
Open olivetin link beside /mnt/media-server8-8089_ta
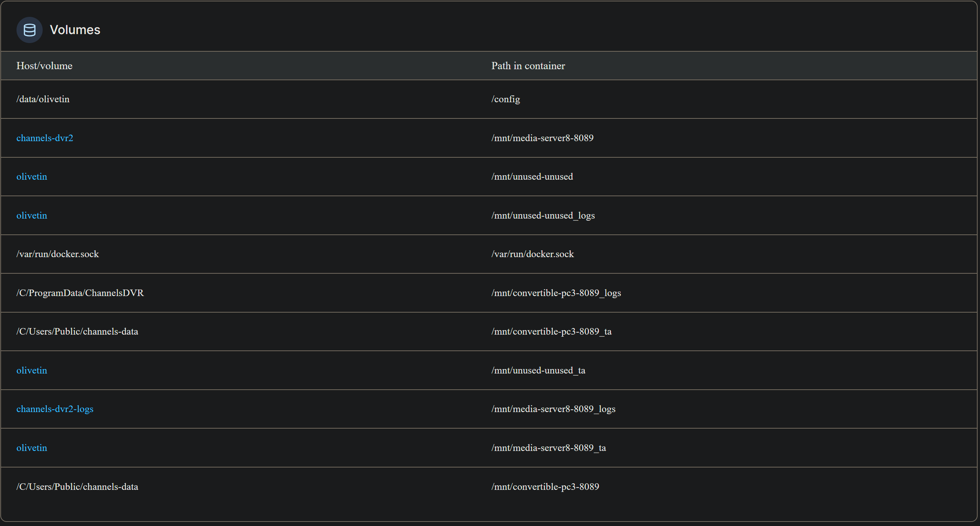(32, 448)
